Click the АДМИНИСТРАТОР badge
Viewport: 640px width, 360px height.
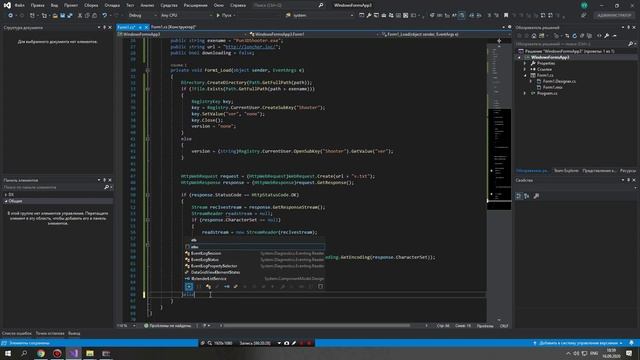[614, 16]
